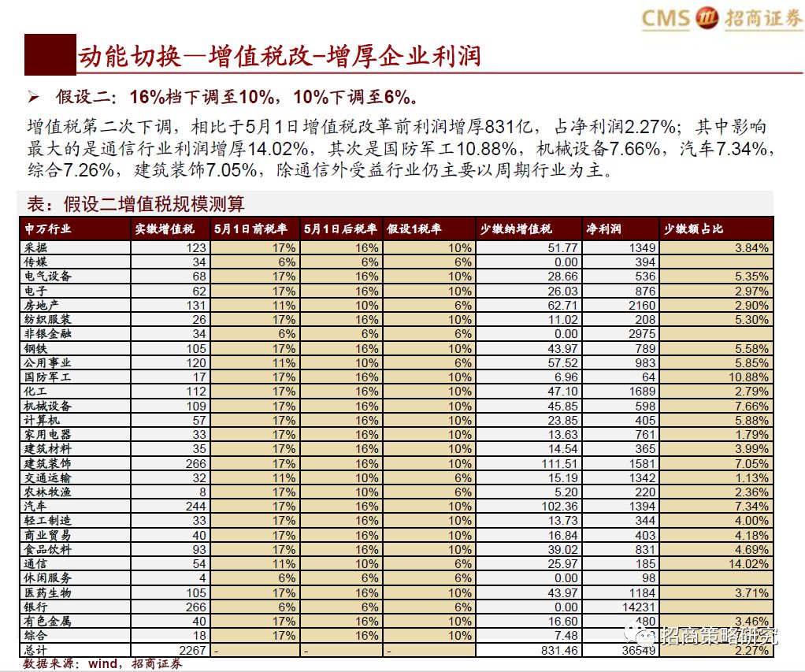Click the 采掘 row label
The width and height of the screenshot is (805, 672).
[x=35, y=247]
